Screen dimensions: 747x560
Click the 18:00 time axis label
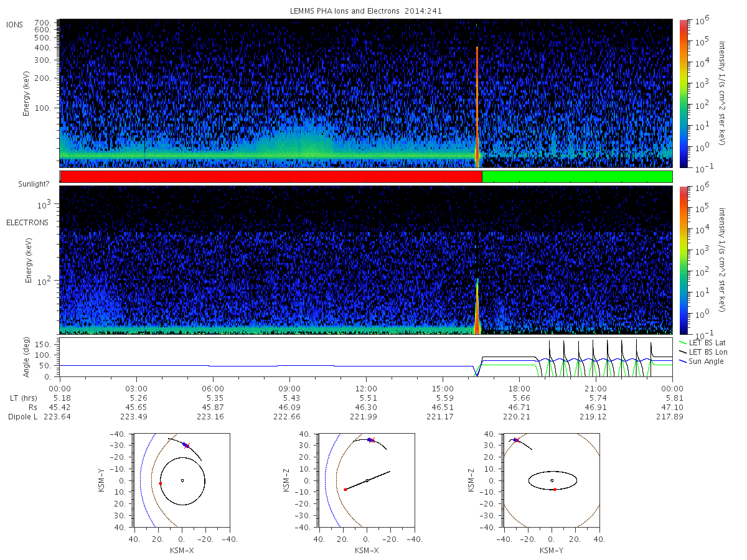click(519, 388)
